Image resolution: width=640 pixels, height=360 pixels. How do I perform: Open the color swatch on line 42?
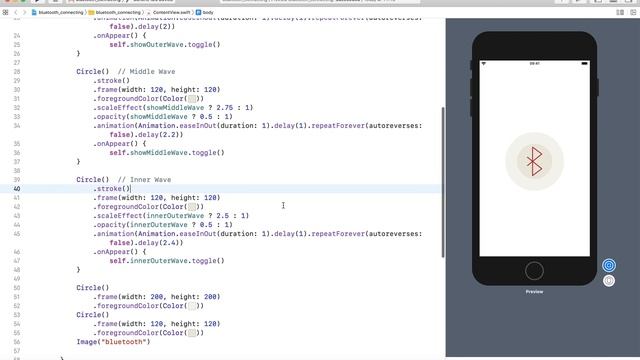coord(192,207)
